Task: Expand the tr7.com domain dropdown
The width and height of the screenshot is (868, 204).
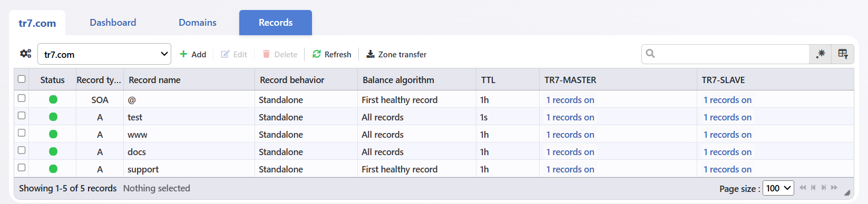Action: tap(104, 54)
